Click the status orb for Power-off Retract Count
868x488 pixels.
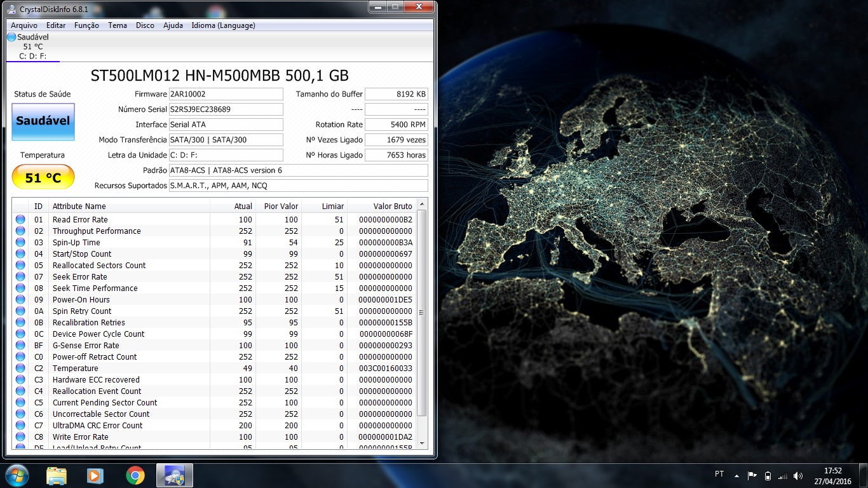tap(20, 356)
